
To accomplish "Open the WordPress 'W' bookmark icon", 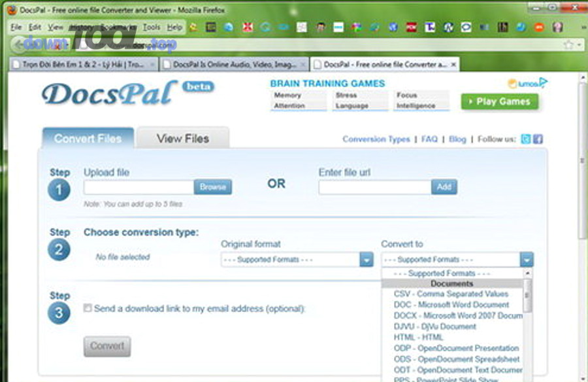I will [x=448, y=27].
